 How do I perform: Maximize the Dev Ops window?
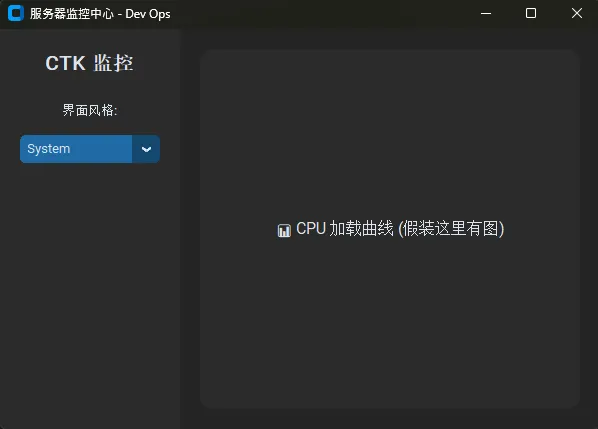coord(531,13)
